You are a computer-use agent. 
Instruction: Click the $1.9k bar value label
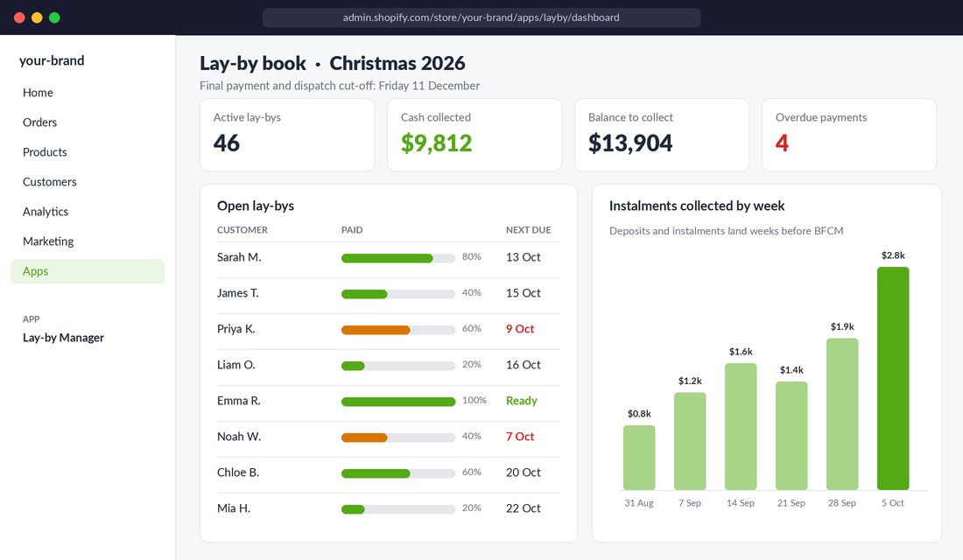(x=842, y=326)
